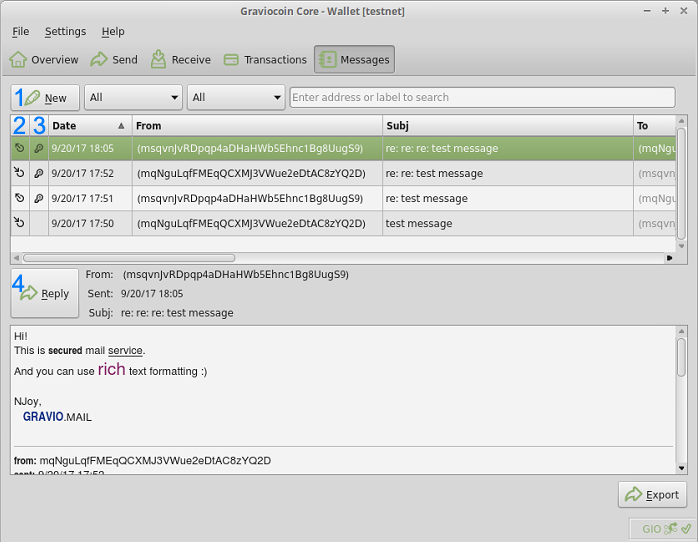Reply to the selected message
This screenshot has width=698, height=542.
[x=45, y=293]
